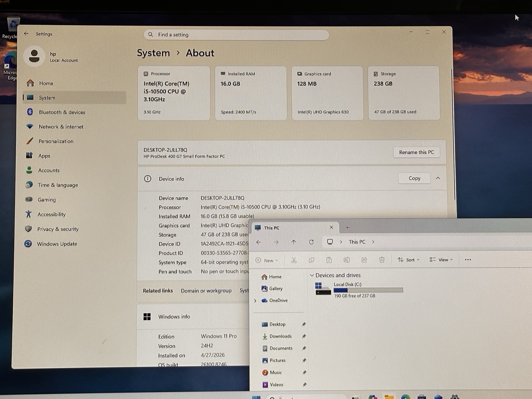Viewport: 532px width, 399px height.
Task: Click the Find a setting search box
Action: (x=236, y=35)
